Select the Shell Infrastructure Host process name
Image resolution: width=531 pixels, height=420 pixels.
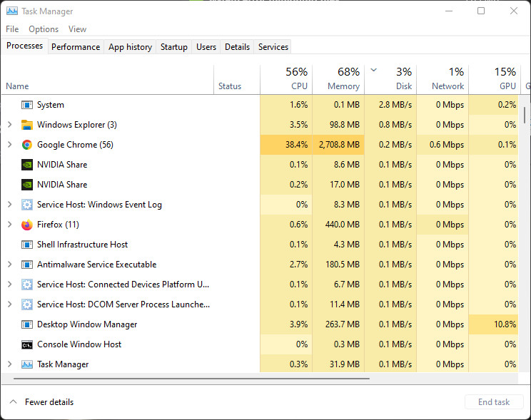(82, 245)
